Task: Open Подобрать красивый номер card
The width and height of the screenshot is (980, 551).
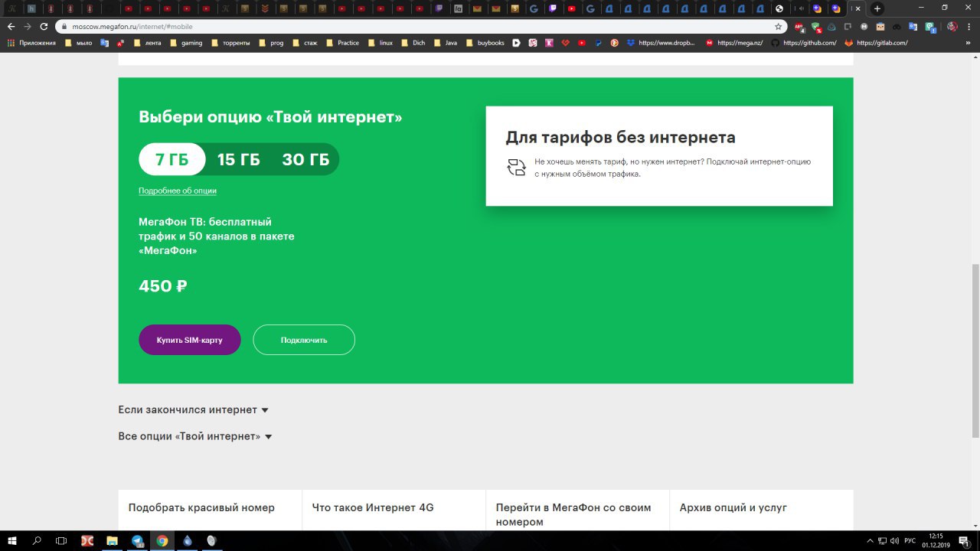Action: [211, 510]
